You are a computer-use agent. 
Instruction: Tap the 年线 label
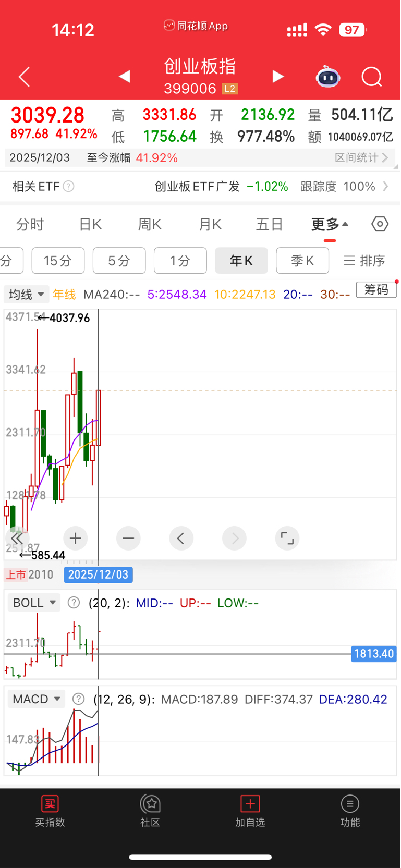pyautogui.click(x=64, y=294)
